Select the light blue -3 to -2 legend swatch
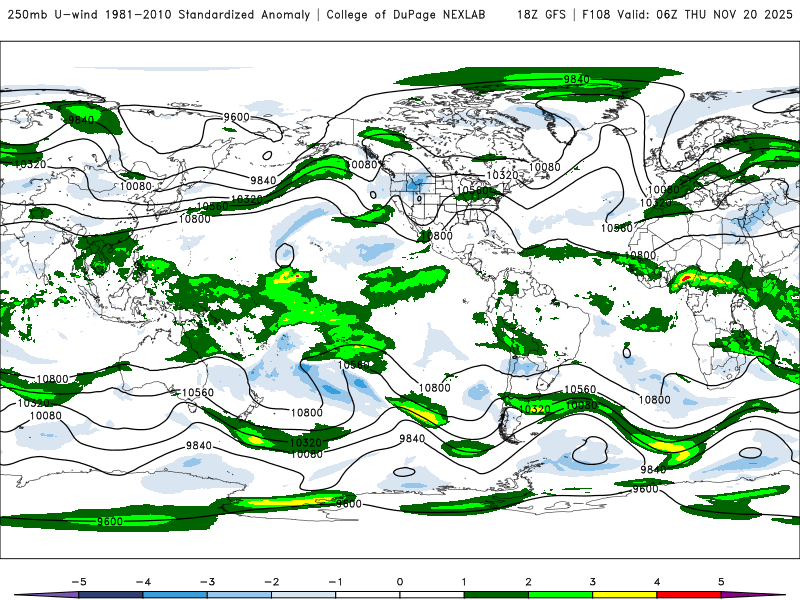Screen dimensions: 800x600 [239, 595]
